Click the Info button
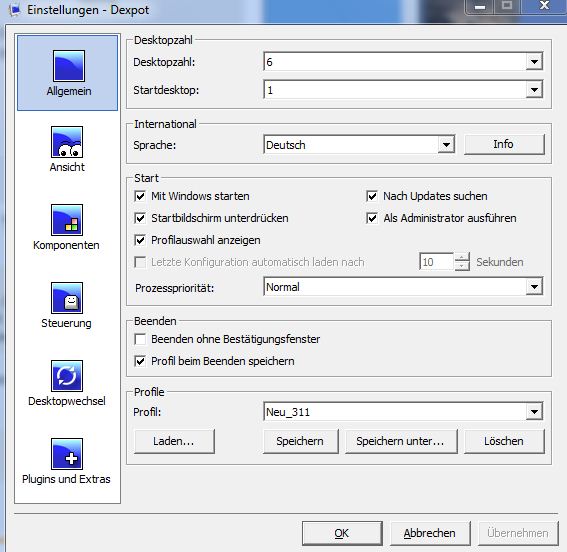The width and height of the screenshot is (567, 552). pyautogui.click(x=504, y=145)
